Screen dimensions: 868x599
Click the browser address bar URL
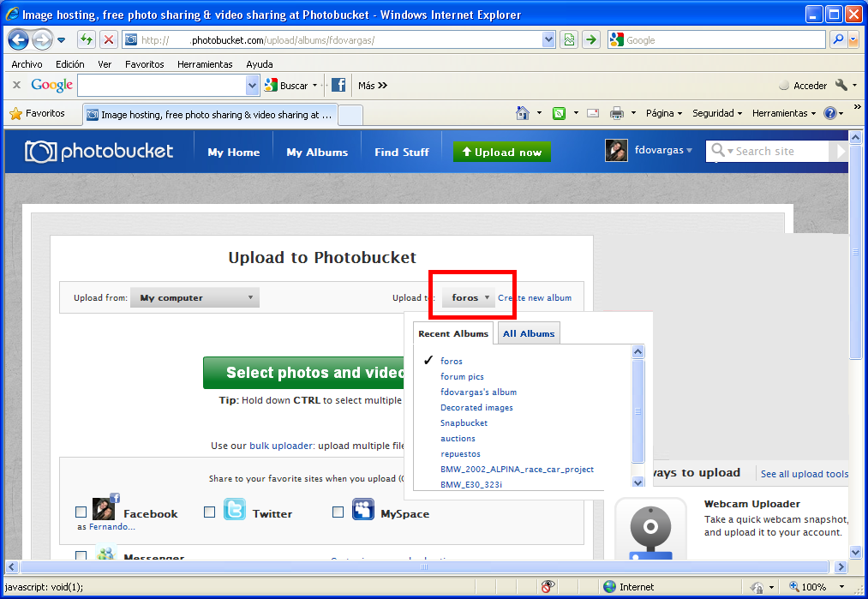pos(340,40)
